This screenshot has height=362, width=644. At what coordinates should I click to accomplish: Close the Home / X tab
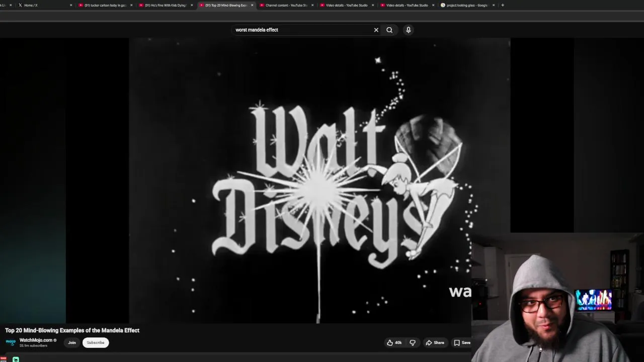pyautogui.click(x=71, y=5)
